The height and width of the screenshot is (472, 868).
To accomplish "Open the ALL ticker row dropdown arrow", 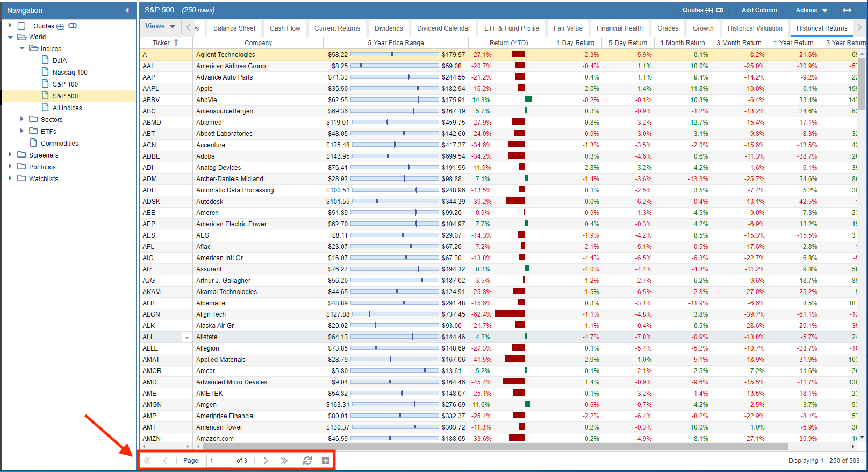I will tap(187, 338).
